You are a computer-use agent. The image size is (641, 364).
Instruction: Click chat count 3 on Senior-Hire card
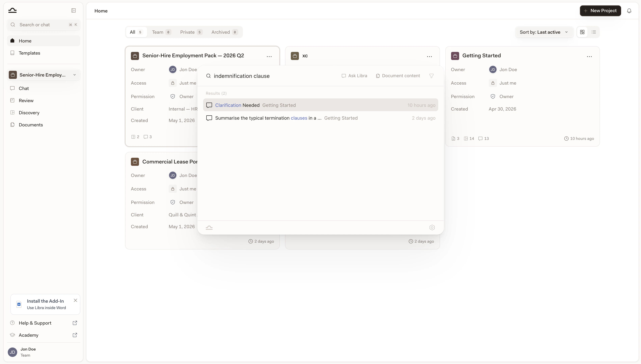[148, 137]
